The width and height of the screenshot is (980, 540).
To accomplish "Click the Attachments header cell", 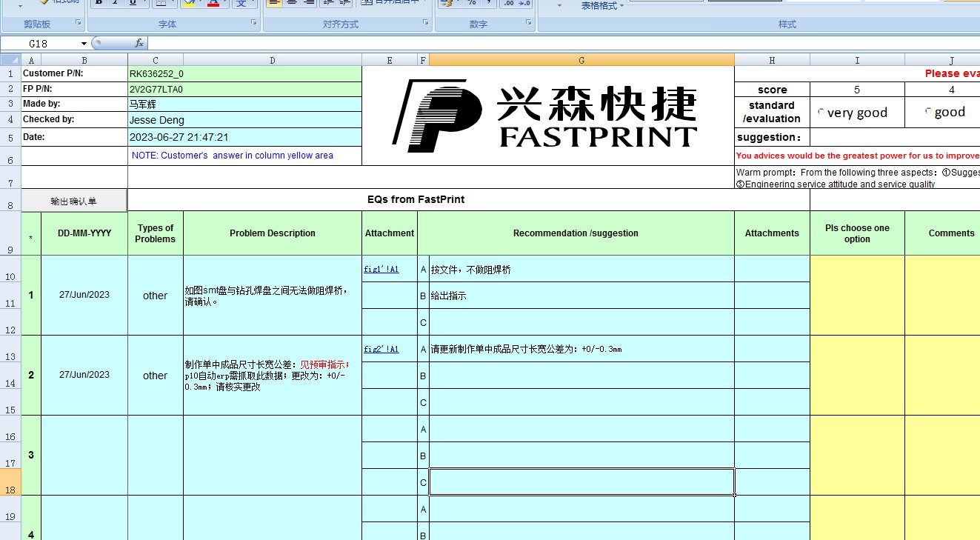I will pos(772,233).
